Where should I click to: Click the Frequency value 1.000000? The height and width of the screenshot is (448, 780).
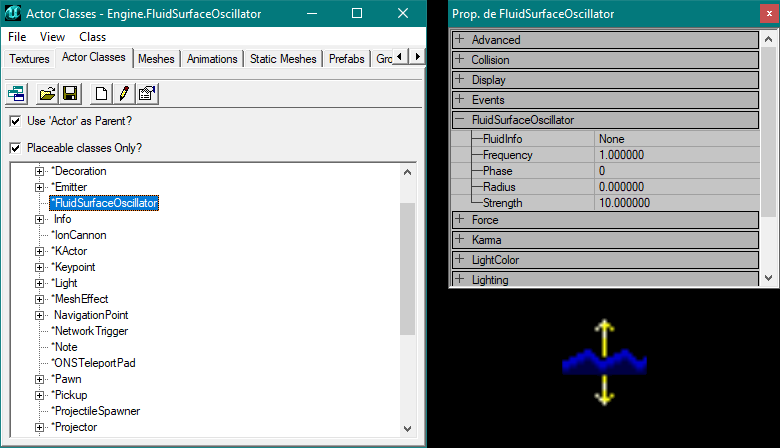click(677, 155)
